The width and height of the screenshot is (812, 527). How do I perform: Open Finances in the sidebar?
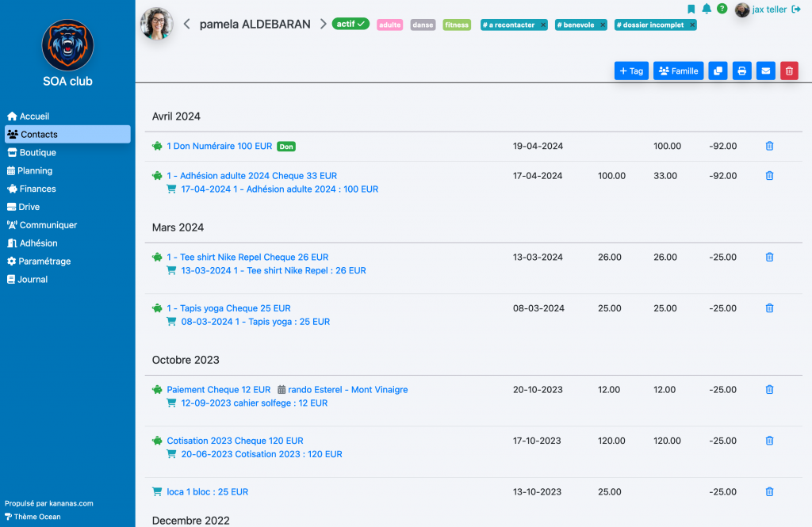point(37,189)
